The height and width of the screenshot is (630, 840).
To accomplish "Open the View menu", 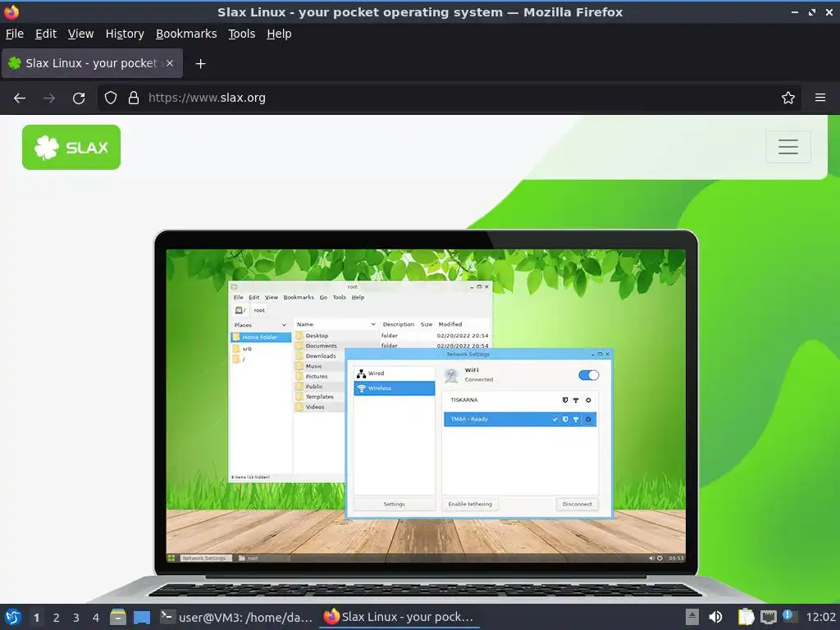I will [x=80, y=34].
